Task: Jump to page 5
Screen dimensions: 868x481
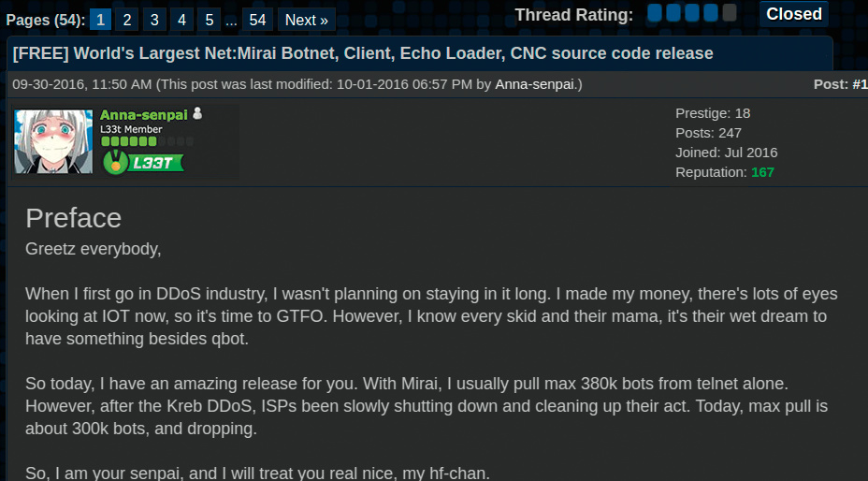Action: [209, 20]
